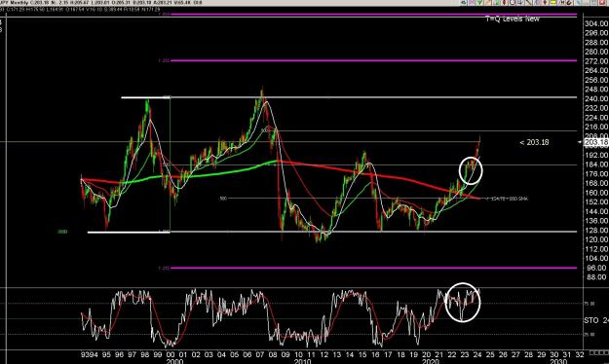Click the chart scroll control at the bottom-right corner

(599, 352)
